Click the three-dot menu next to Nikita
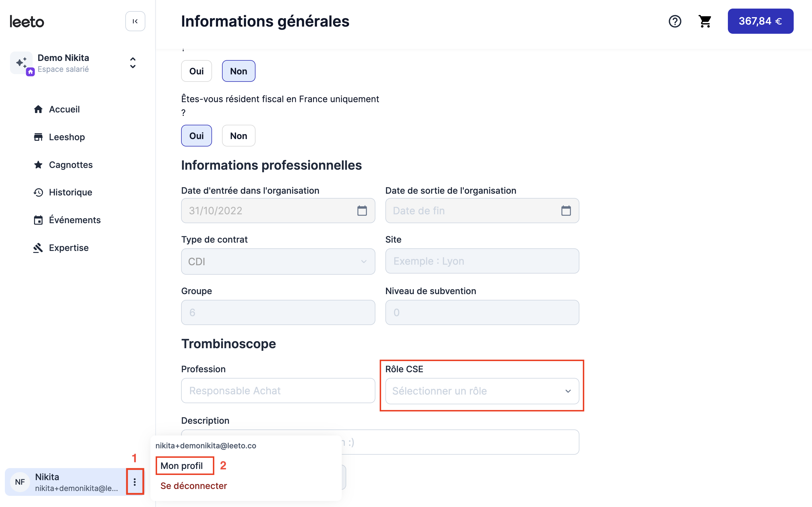This screenshot has height=507, width=812. (134, 482)
